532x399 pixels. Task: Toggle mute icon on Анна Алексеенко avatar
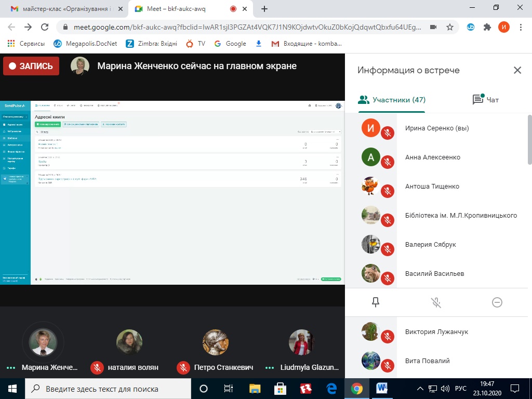click(387, 162)
